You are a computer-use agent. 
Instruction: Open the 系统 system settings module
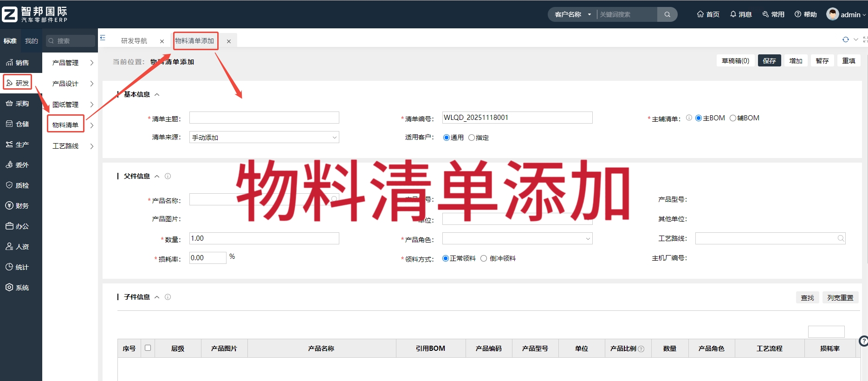[x=17, y=288]
